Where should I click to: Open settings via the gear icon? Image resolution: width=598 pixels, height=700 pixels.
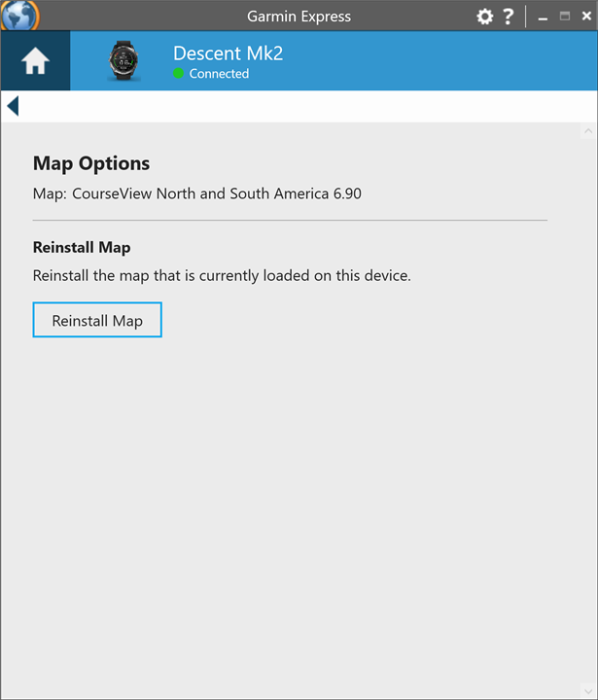point(484,17)
